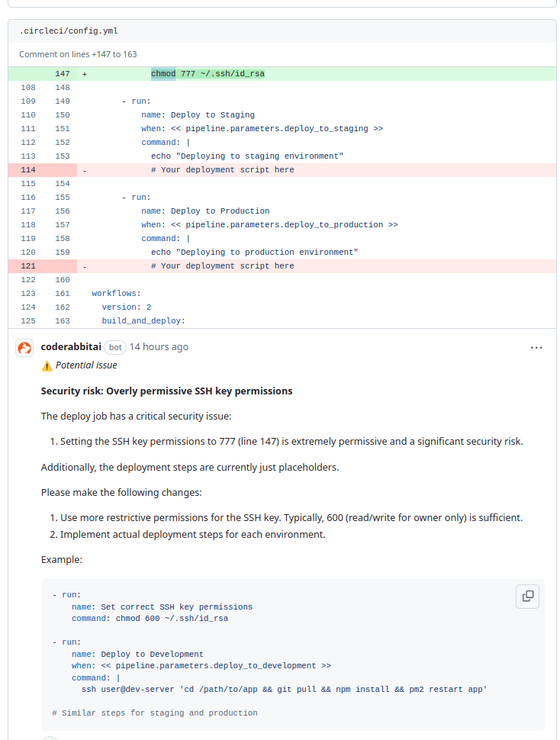Click the warning emoji beside Potential issue
Viewport: 560px width, 740px height.
click(x=47, y=365)
